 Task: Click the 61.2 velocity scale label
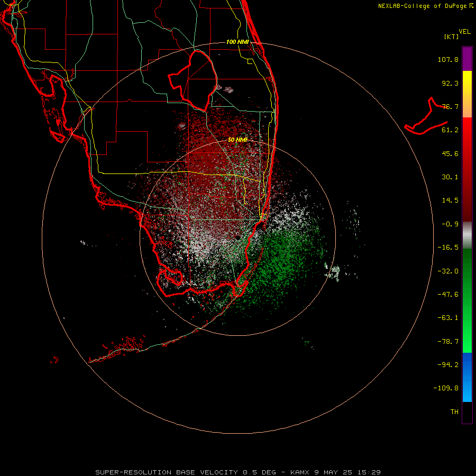(450, 130)
